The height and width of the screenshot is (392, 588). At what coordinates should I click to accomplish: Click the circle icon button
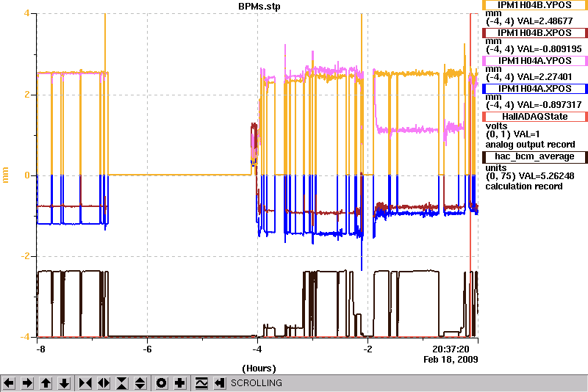(161, 383)
